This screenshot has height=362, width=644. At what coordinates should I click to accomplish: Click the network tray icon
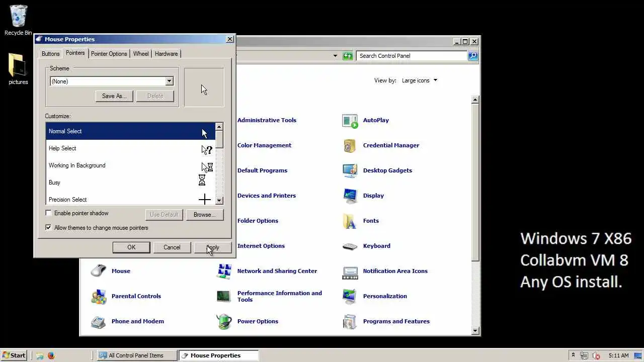click(x=584, y=355)
